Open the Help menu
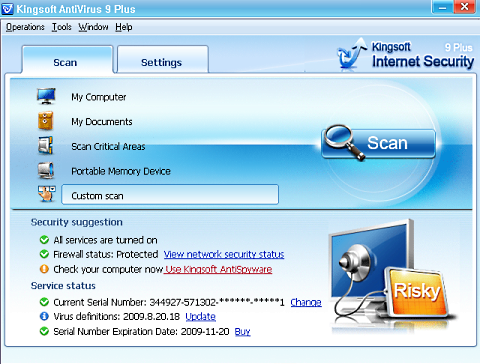 click(x=124, y=27)
